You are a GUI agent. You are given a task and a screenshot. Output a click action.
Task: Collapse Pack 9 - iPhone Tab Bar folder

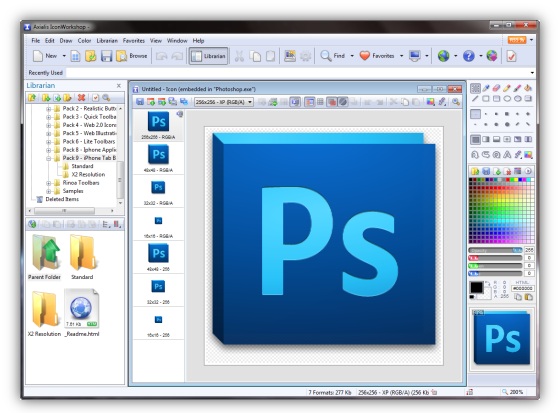pos(49,158)
